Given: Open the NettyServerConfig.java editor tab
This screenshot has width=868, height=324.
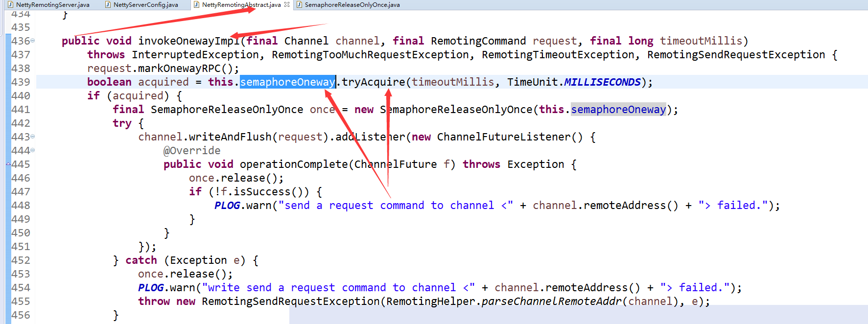Looking at the screenshot, I should (145, 5).
